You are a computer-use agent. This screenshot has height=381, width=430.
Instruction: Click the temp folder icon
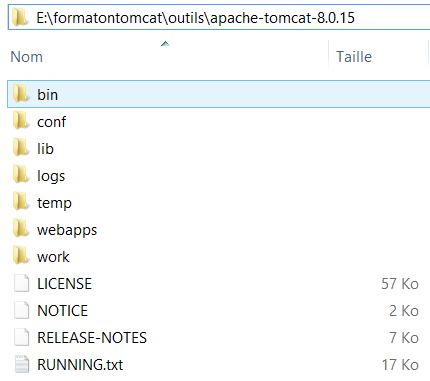21,201
